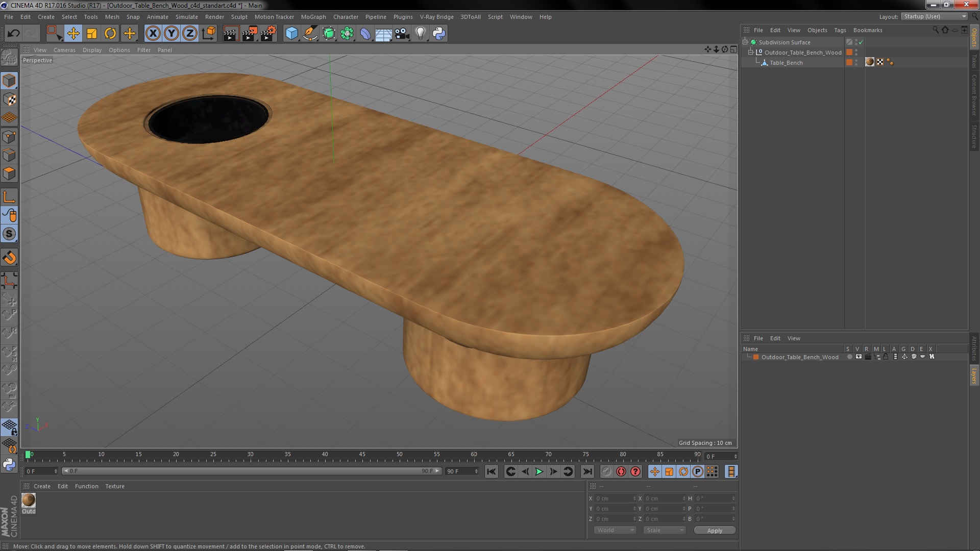Add a Subdivision Surface generator

329,34
